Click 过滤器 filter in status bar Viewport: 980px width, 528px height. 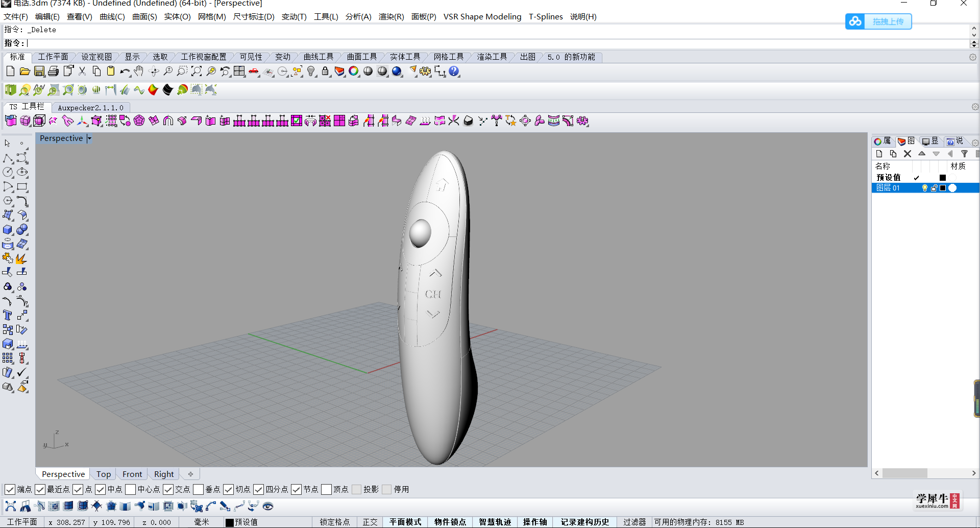point(634,522)
